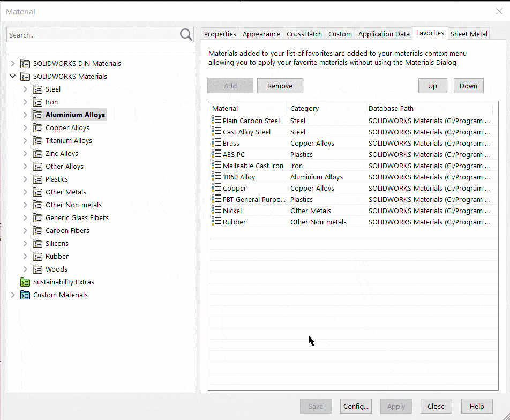The width and height of the screenshot is (510, 420).
Task: Select the Nickel favorite row
Action: [x=353, y=211]
